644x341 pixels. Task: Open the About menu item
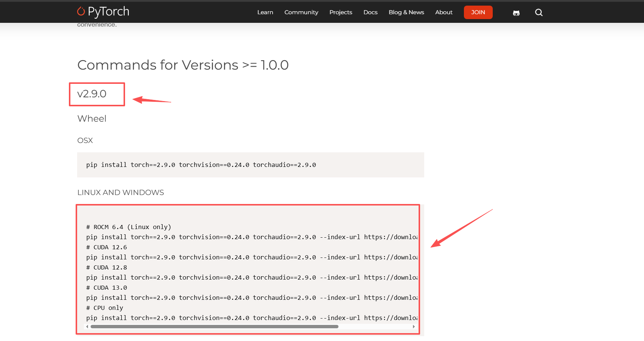[444, 12]
